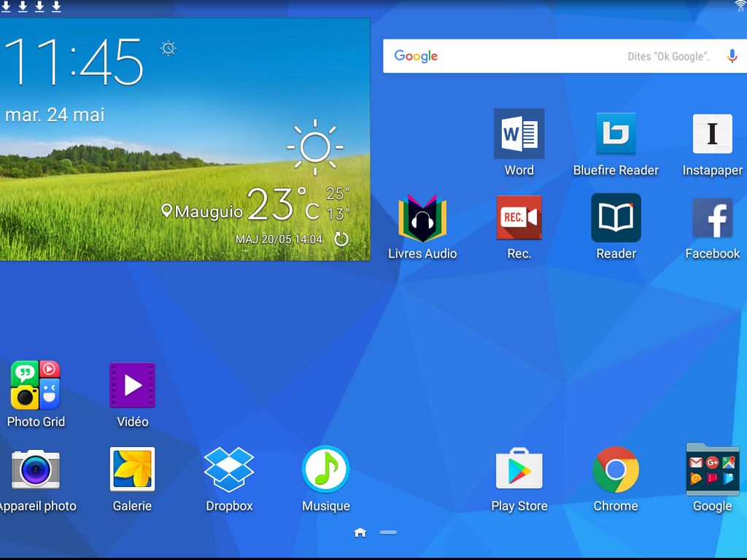The height and width of the screenshot is (560, 747).
Task: Open the Instapaper app
Action: pos(712,134)
